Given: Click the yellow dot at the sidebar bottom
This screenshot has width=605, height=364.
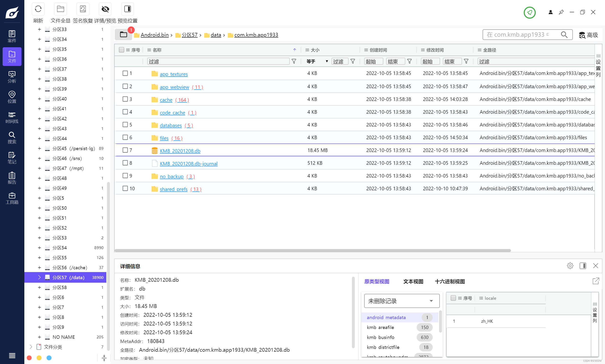Looking at the screenshot, I should click(x=39, y=358).
